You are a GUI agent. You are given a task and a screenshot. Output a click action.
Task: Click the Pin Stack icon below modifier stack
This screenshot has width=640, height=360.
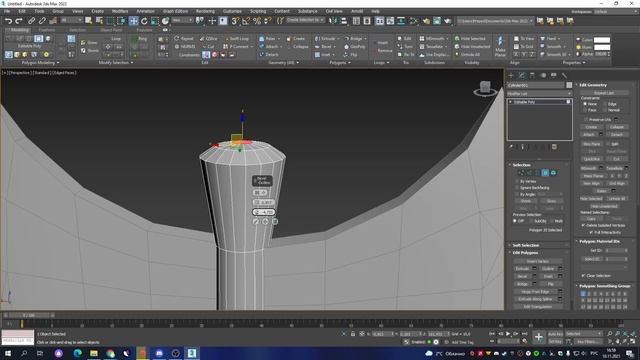point(511,147)
